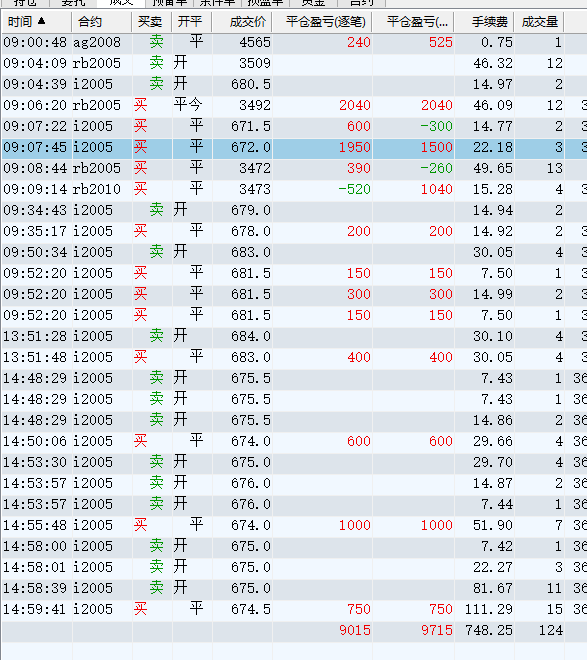This screenshot has height=660, width=587.
Task: Switch to the 委托 tab
Action: (x=73, y=3)
